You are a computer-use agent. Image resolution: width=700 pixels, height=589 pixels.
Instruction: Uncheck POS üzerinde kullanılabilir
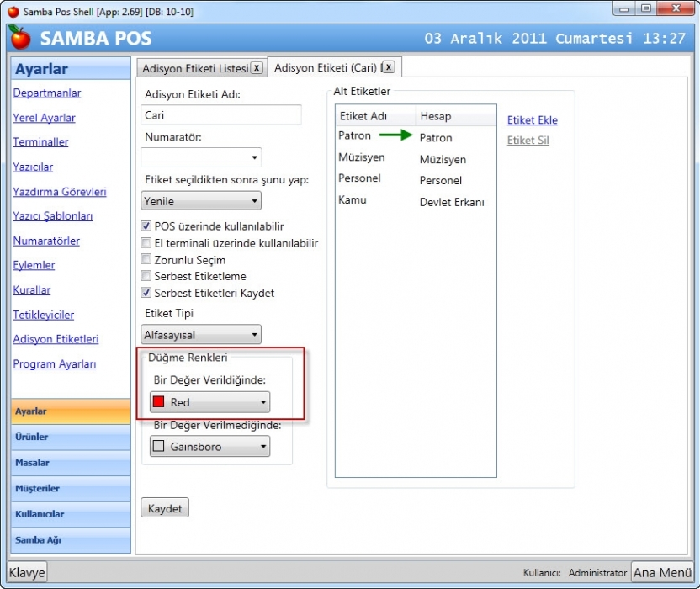click(146, 226)
